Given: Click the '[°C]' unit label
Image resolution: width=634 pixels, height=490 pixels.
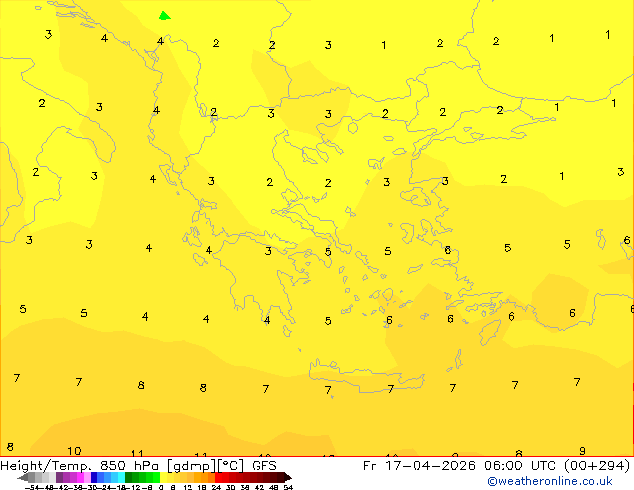Looking at the screenshot, I should [x=231, y=466].
